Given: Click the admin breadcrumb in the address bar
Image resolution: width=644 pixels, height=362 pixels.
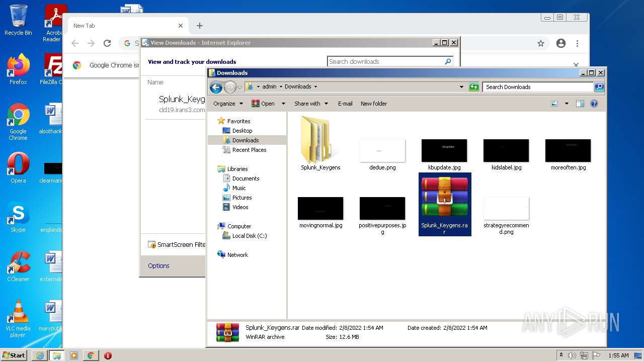Looking at the screenshot, I should click(x=269, y=86).
